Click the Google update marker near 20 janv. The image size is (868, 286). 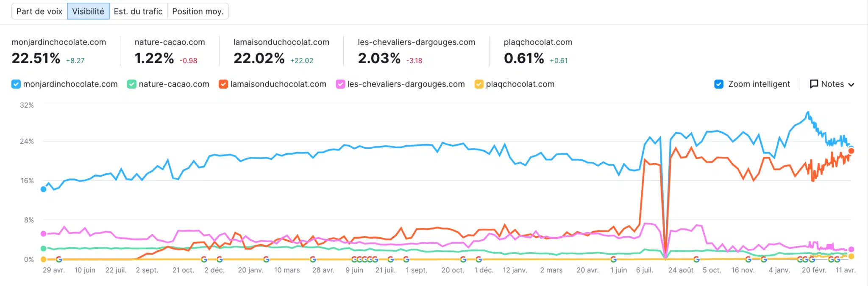pyautogui.click(x=266, y=259)
